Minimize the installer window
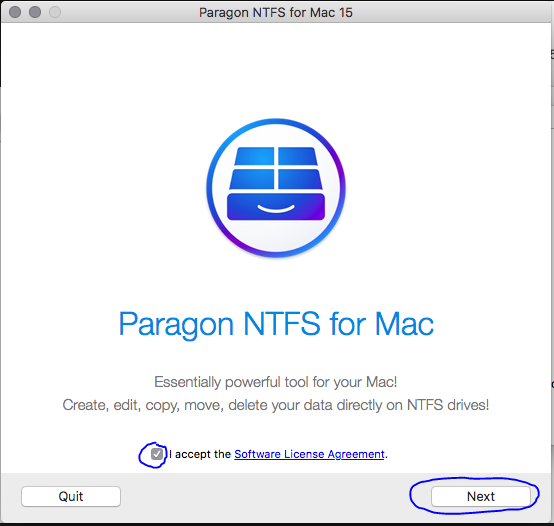This screenshot has width=554, height=526. pos(35,12)
